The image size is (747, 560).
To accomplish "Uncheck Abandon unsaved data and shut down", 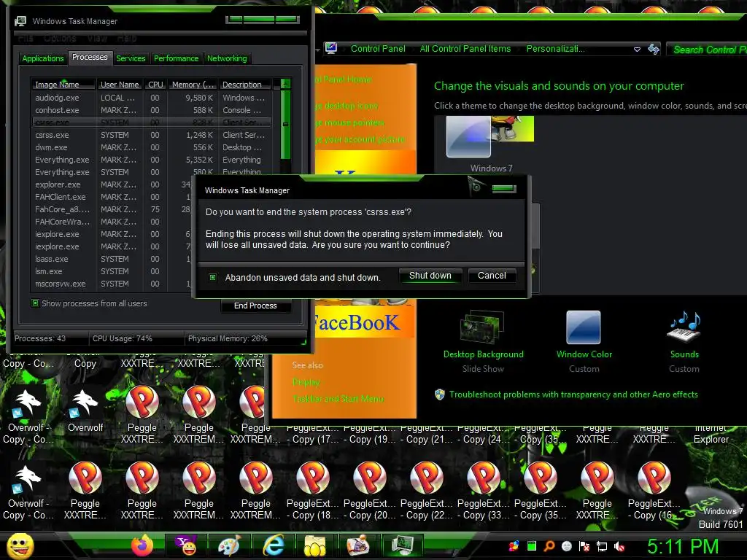I will (x=212, y=277).
